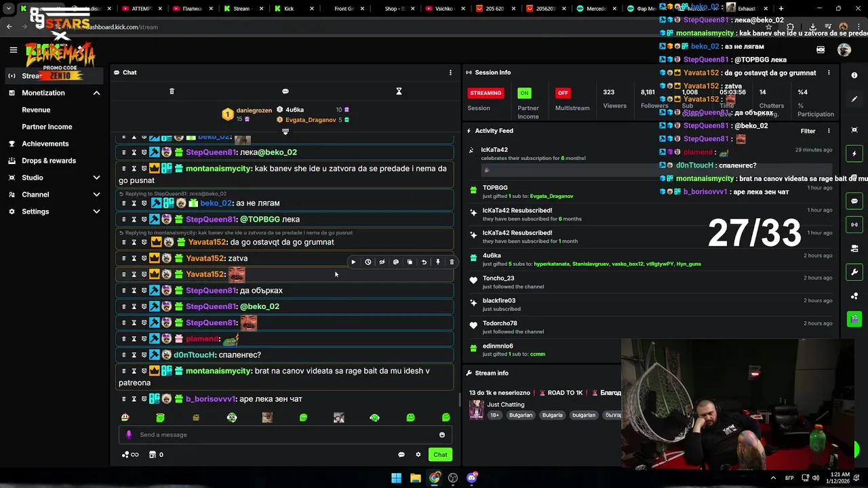Image resolution: width=868 pixels, height=488 pixels.
Task: Open the Chat panel three-dot menu
Action: click(x=450, y=73)
